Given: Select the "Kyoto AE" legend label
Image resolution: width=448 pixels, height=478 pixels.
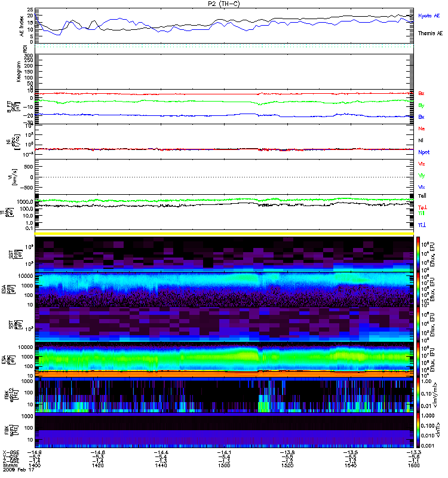Looking at the screenshot, I should click(429, 16).
